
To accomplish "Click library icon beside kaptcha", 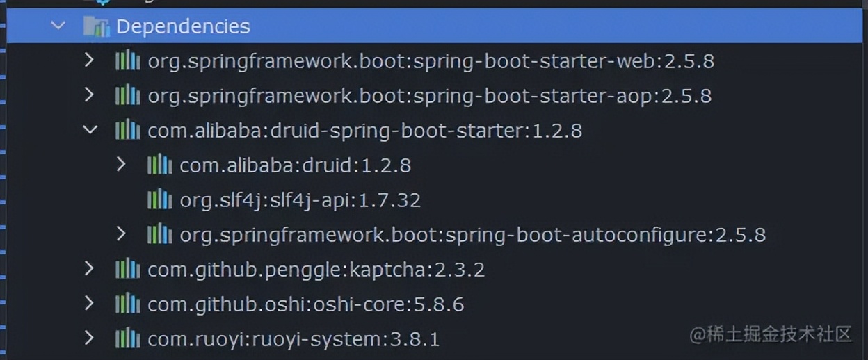I will (127, 270).
